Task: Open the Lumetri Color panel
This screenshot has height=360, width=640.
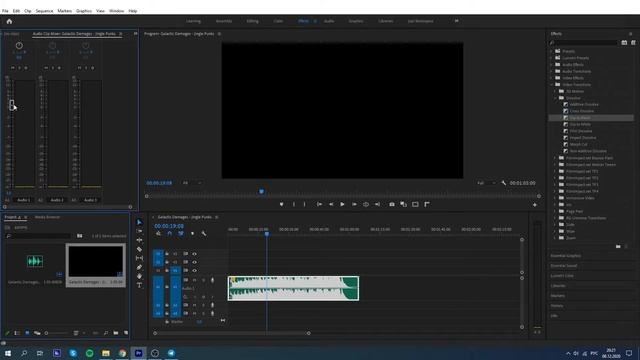Action: pos(562,276)
